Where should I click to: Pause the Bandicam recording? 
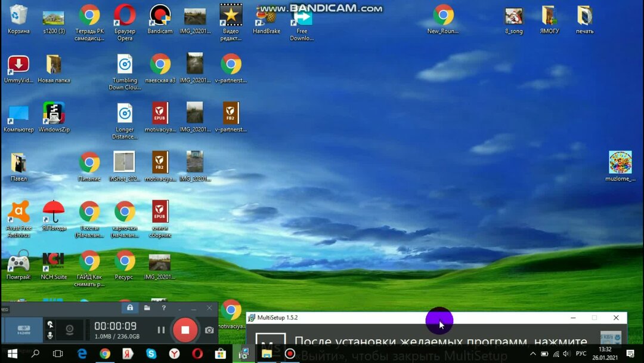click(161, 330)
